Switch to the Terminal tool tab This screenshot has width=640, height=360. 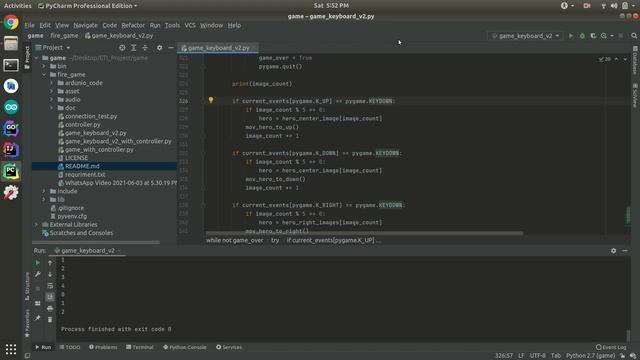140,347
